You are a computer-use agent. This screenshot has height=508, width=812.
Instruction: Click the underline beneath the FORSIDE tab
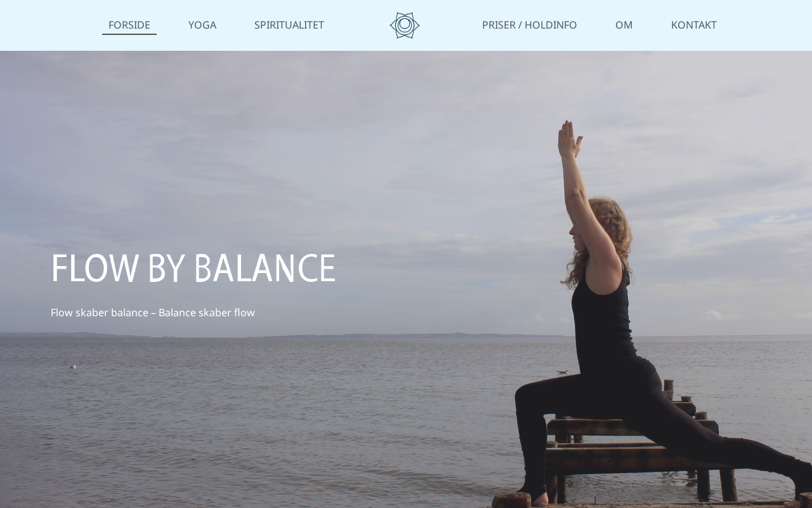pyautogui.click(x=129, y=34)
